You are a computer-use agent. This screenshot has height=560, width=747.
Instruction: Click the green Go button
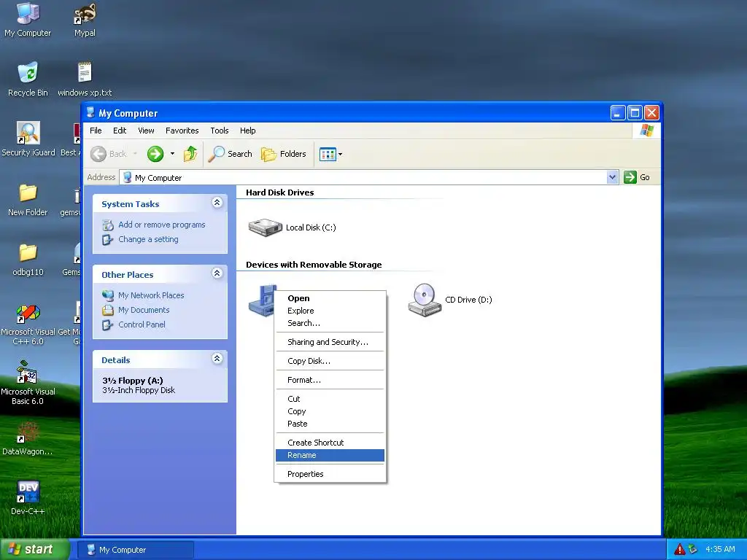click(x=637, y=177)
